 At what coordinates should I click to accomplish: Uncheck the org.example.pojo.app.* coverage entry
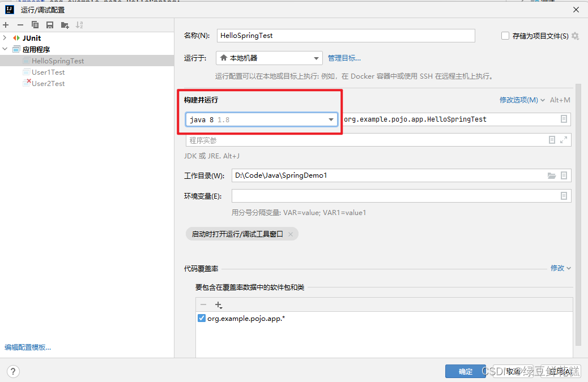coord(201,317)
